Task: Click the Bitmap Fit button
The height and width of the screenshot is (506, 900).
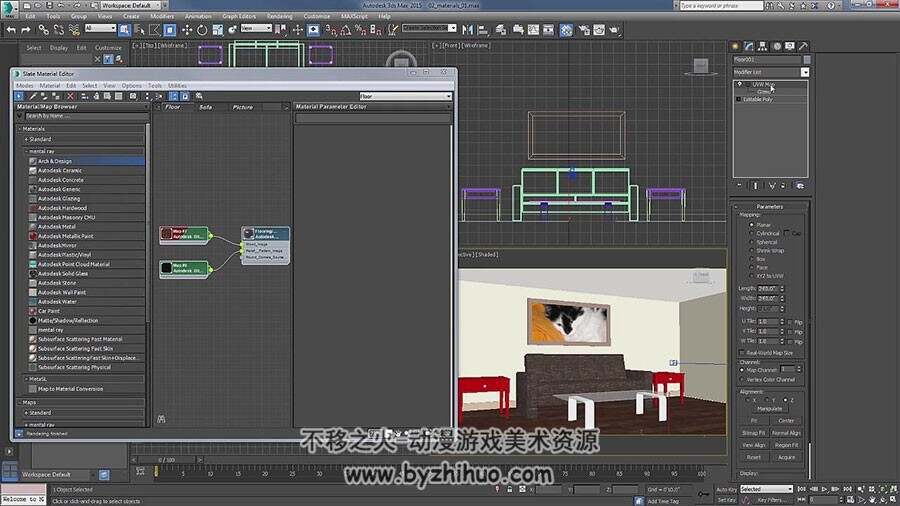Action: [x=754, y=433]
